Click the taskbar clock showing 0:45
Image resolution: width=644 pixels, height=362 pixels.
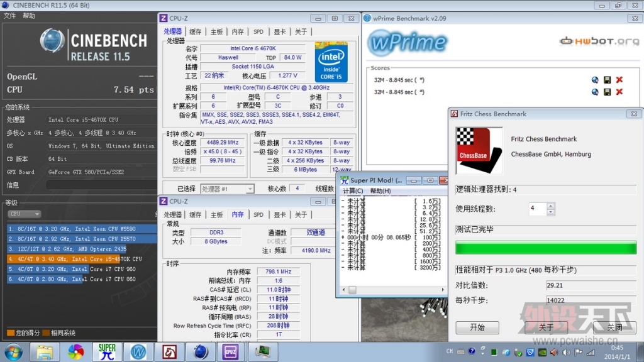tap(617, 348)
